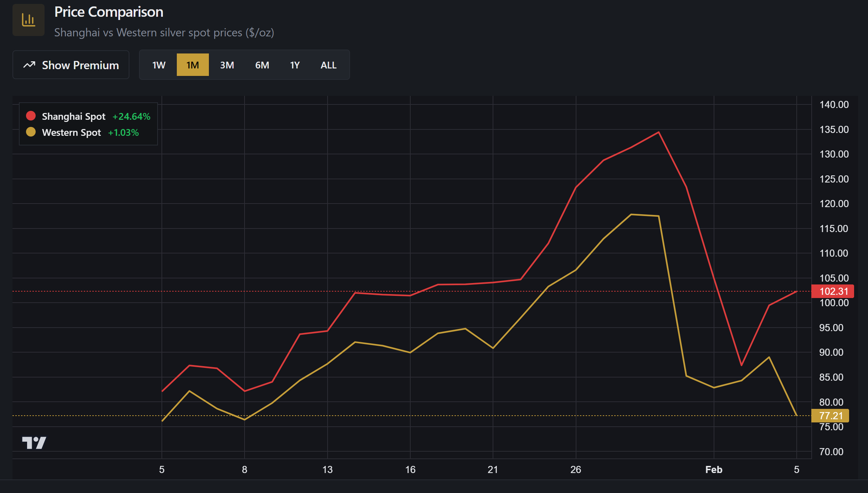Click the Western Spot legend label
Screen dimensions: 868x493
pos(71,133)
